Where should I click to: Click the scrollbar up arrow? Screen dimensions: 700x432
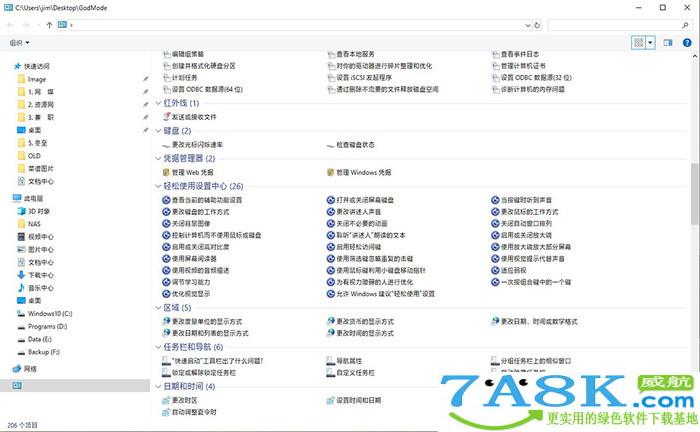coord(695,57)
